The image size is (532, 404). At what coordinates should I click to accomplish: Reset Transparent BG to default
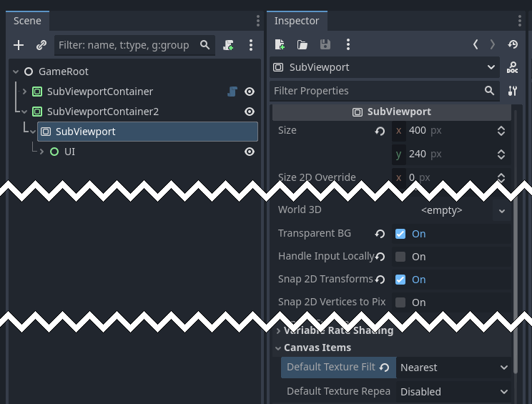click(x=380, y=234)
